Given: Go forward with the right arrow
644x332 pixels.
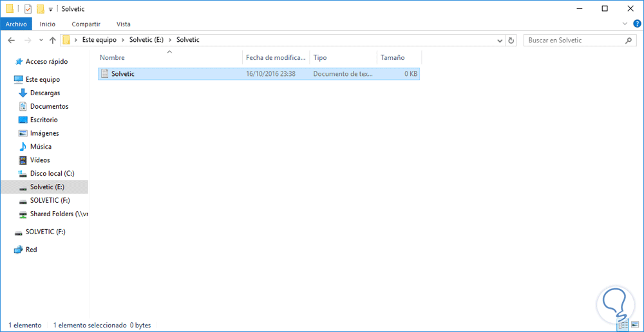Looking at the screenshot, I should click(28, 41).
